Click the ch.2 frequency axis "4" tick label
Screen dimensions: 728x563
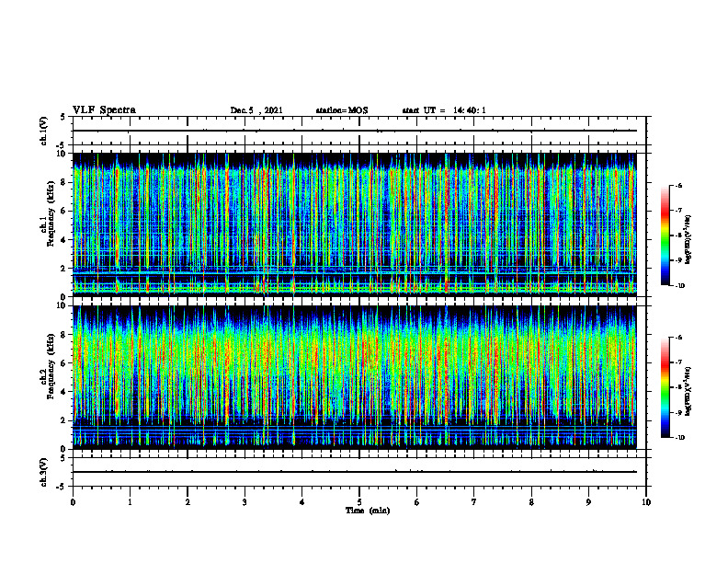(63, 392)
